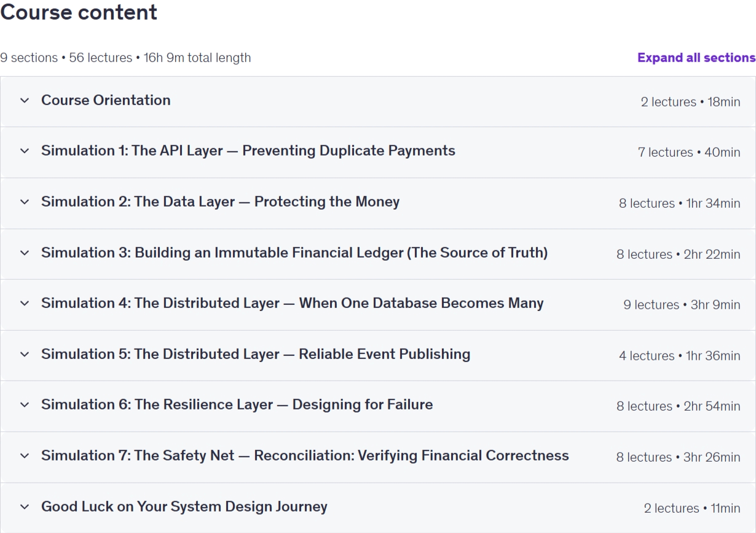The width and height of the screenshot is (756, 533).
Task: Open Simulation 2: The Data Layer title
Action: (220, 202)
